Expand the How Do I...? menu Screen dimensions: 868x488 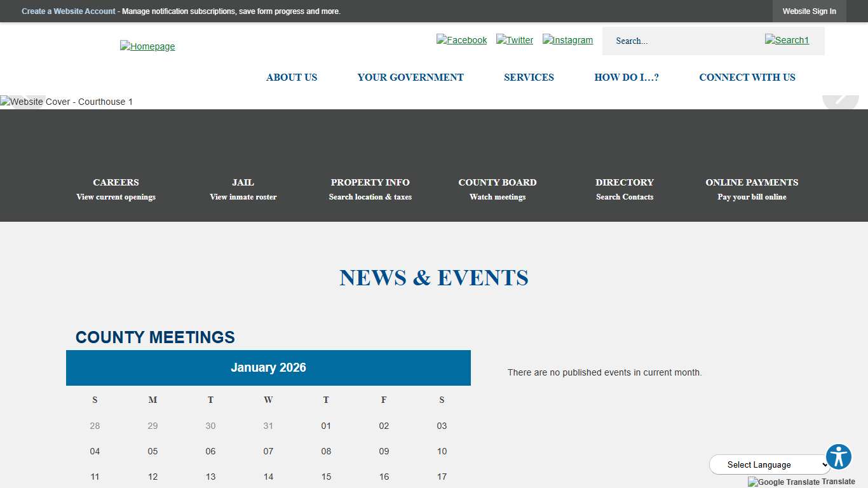click(627, 77)
